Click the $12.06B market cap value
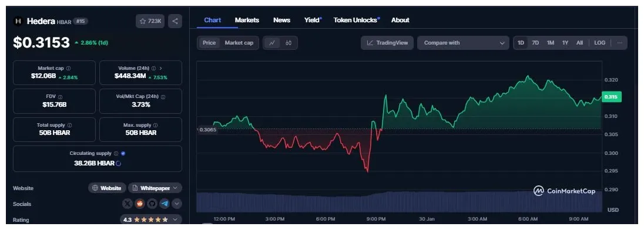The image size is (644, 230). [x=43, y=76]
